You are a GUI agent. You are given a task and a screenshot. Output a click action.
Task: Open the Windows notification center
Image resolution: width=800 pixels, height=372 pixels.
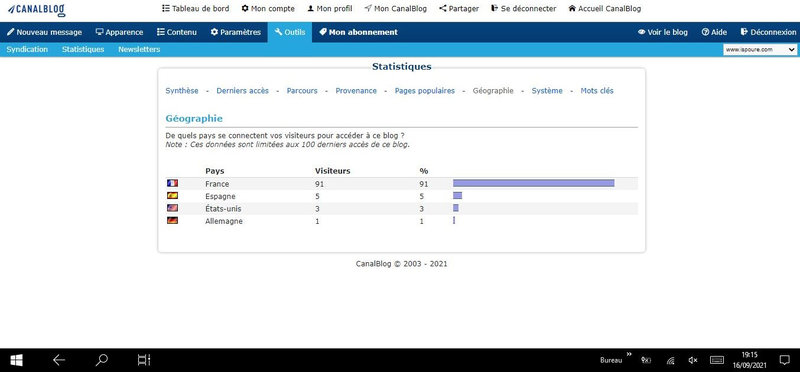785,360
